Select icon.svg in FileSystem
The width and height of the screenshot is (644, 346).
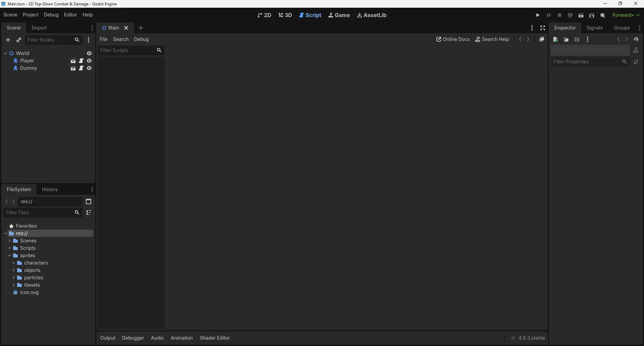coord(30,292)
